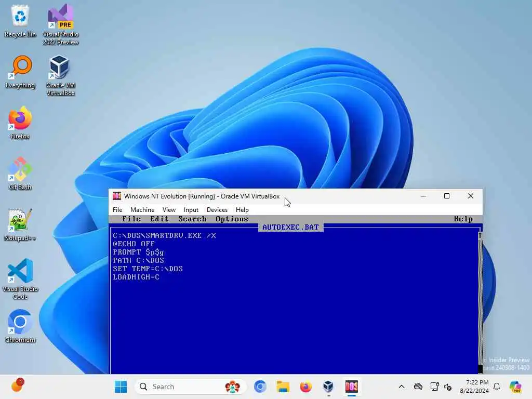Open the widgets icon with notification badge

[17, 385]
